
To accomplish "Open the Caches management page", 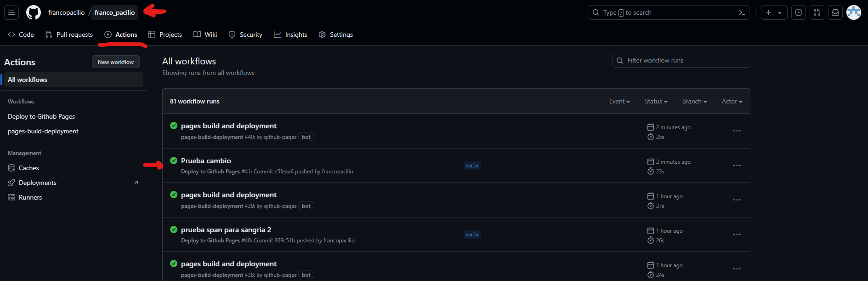I will point(28,168).
